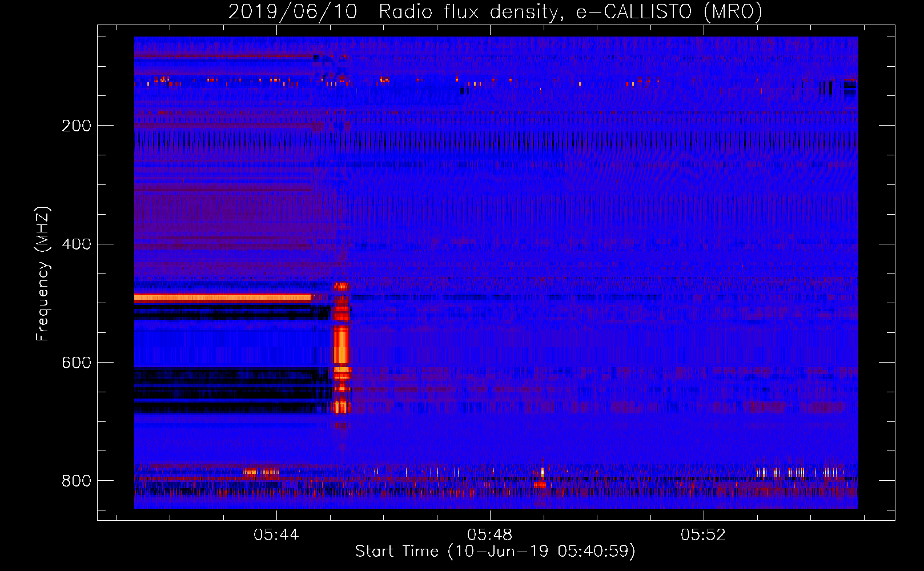The width and height of the screenshot is (924, 571).
Task: Click the "Start Time (10-Jun-19 05:40:59)" label
Action: click(495, 552)
